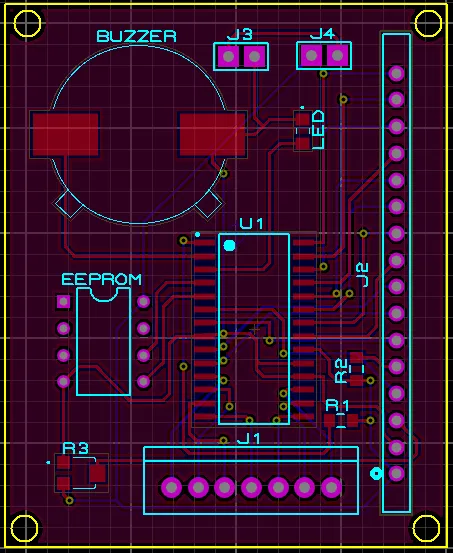Click the EEPROM square pin-1 pad

(x=64, y=302)
